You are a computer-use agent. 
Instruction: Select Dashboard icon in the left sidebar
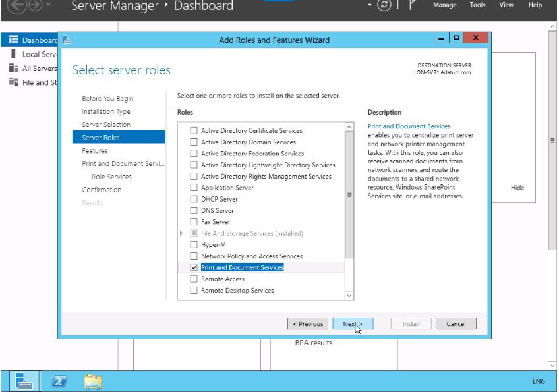(x=13, y=40)
